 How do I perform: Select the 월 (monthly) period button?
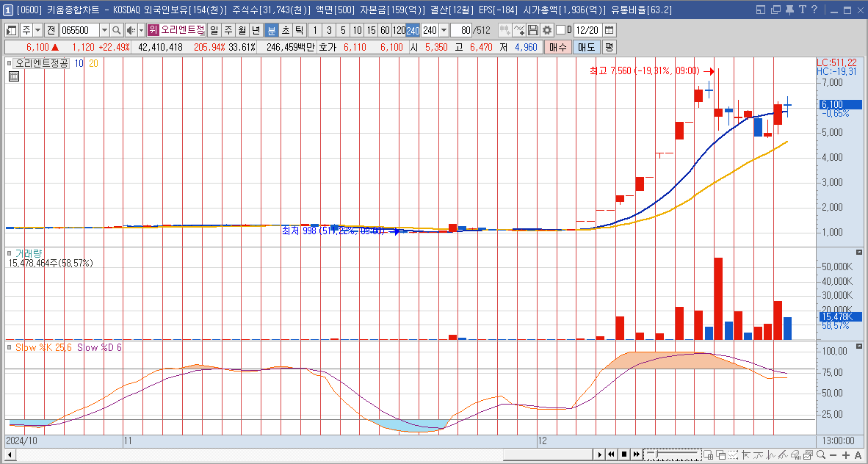point(242,30)
